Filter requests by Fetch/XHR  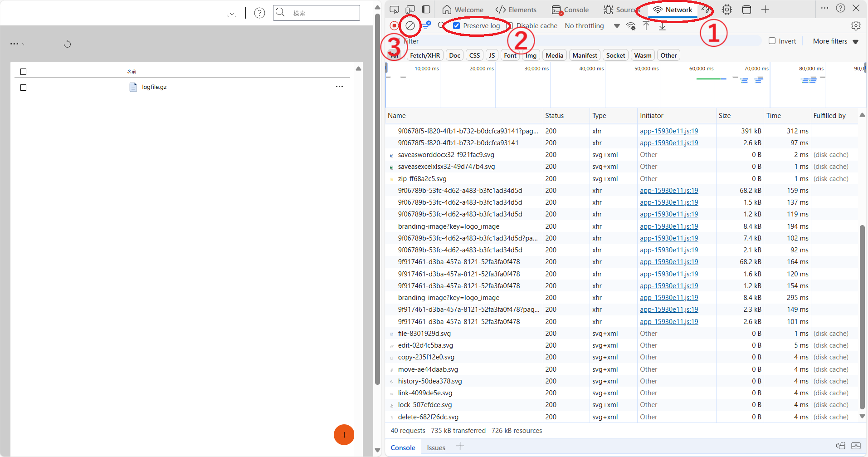(x=424, y=55)
